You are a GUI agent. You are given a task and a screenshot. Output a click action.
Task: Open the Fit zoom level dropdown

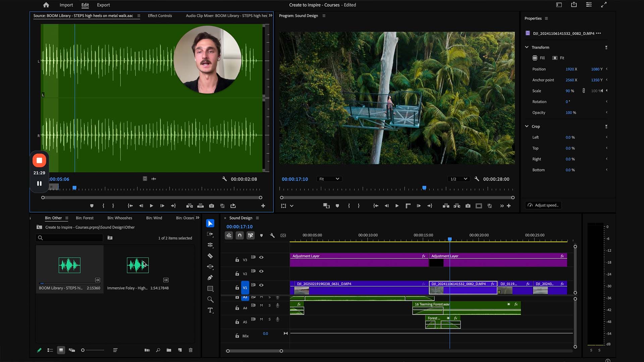coord(329,179)
